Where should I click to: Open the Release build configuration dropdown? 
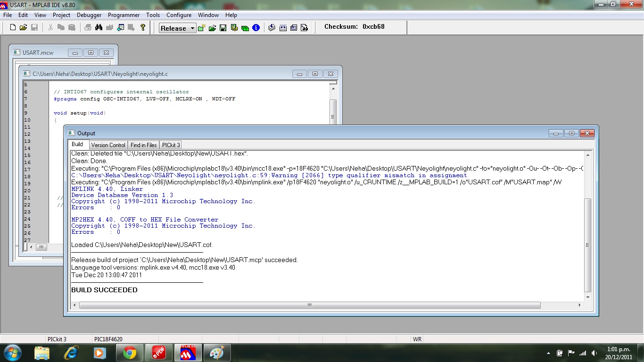177,28
